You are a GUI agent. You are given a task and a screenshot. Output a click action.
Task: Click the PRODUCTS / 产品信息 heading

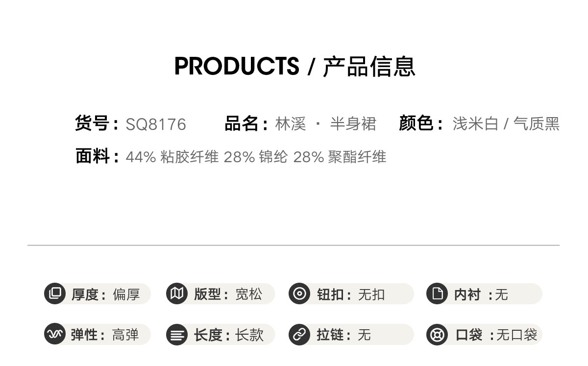(x=294, y=66)
